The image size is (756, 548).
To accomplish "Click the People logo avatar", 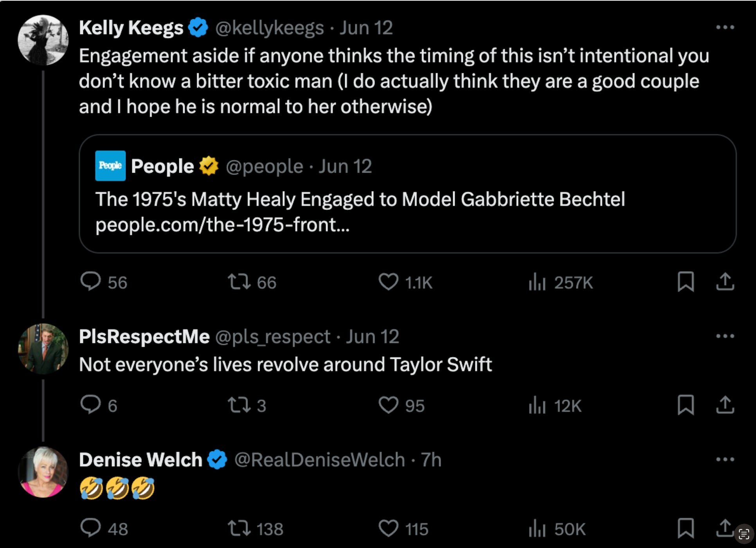I will (110, 166).
